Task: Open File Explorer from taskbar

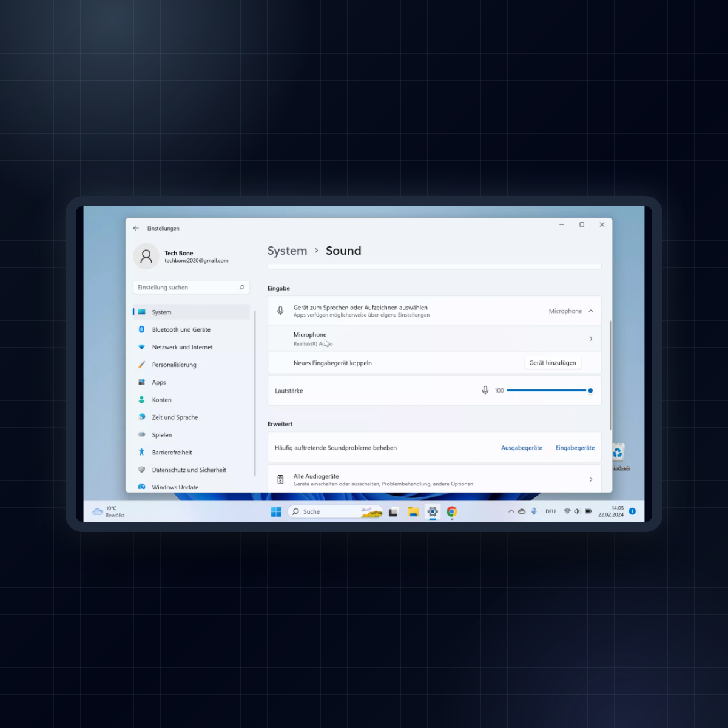Action: pos(413,512)
